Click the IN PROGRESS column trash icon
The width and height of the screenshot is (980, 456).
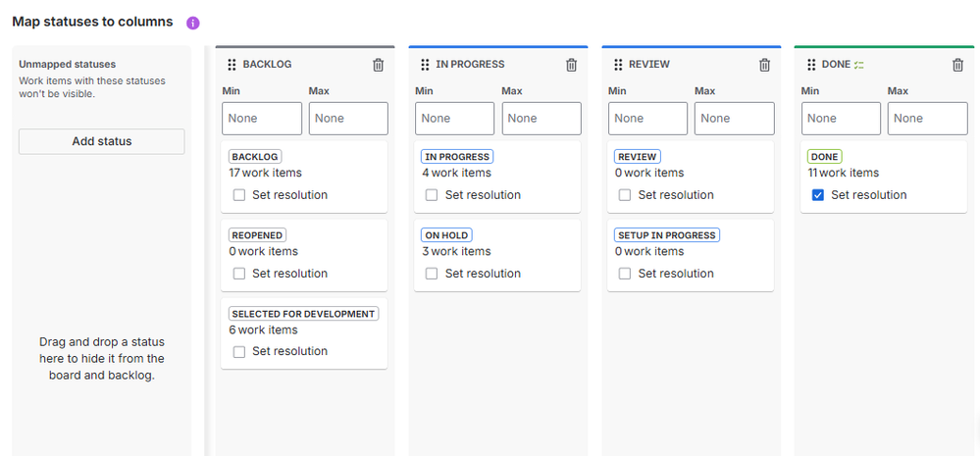coord(572,65)
